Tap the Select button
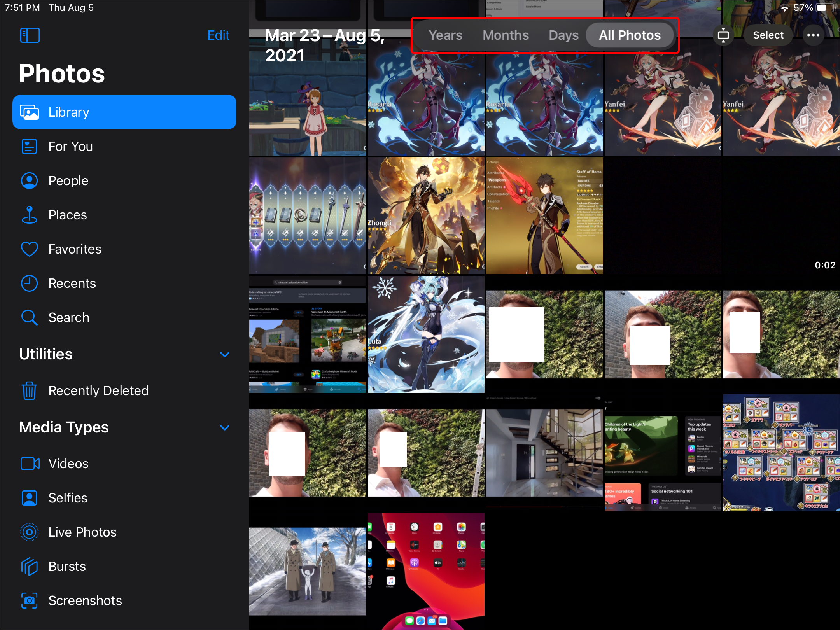The image size is (840, 630). pyautogui.click(x=768, y=35)
